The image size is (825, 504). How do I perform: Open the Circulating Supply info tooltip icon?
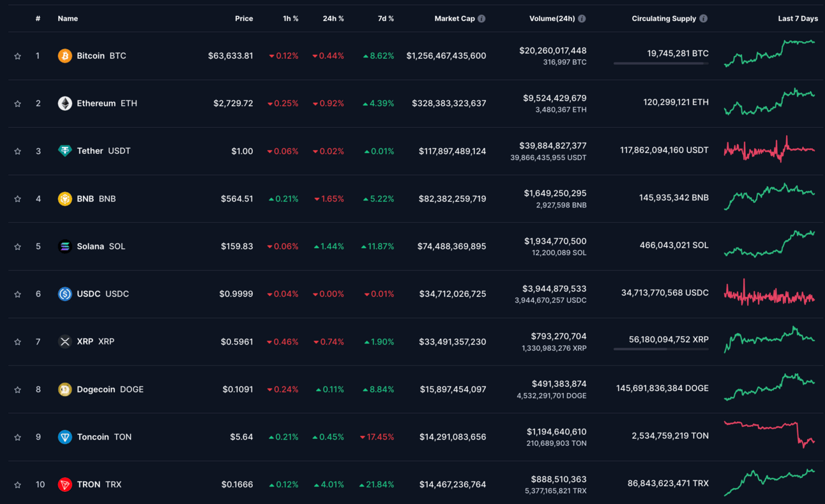coord(704,19)
